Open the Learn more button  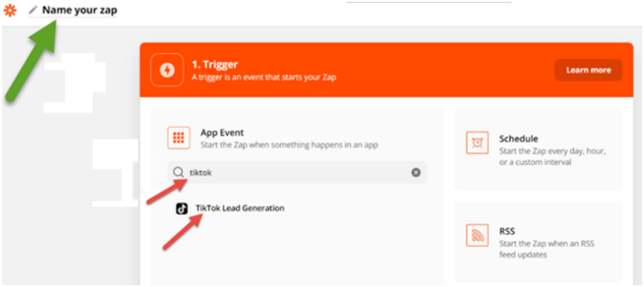click(588, 70)
